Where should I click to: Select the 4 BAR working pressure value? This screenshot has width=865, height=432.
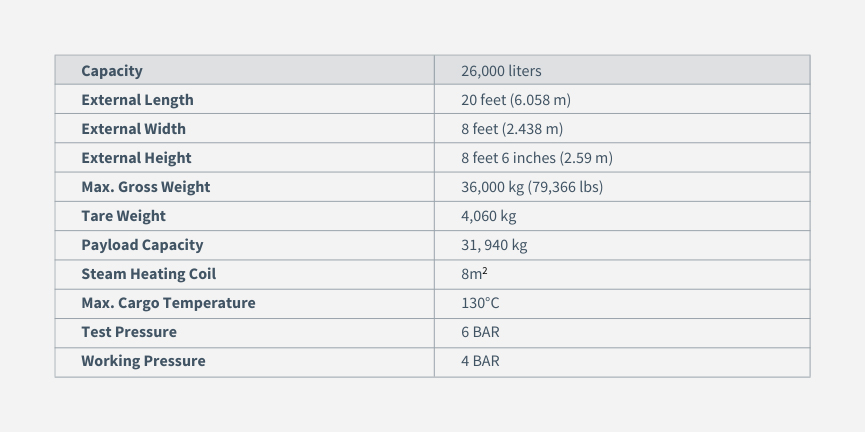[480, 361]
